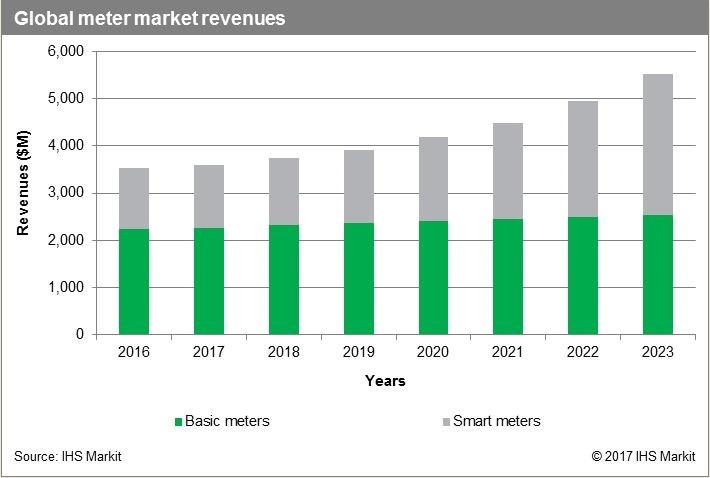Select the green 2016 basic meters bar
The width and height of the screenshot is (710, 478).
[134, 282]
